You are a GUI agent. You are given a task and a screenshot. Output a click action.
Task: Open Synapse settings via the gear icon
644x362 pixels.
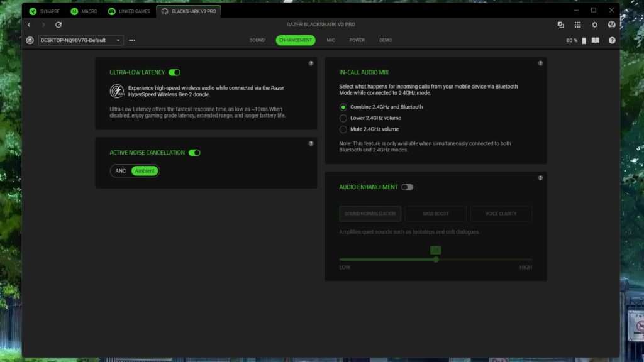594,25
